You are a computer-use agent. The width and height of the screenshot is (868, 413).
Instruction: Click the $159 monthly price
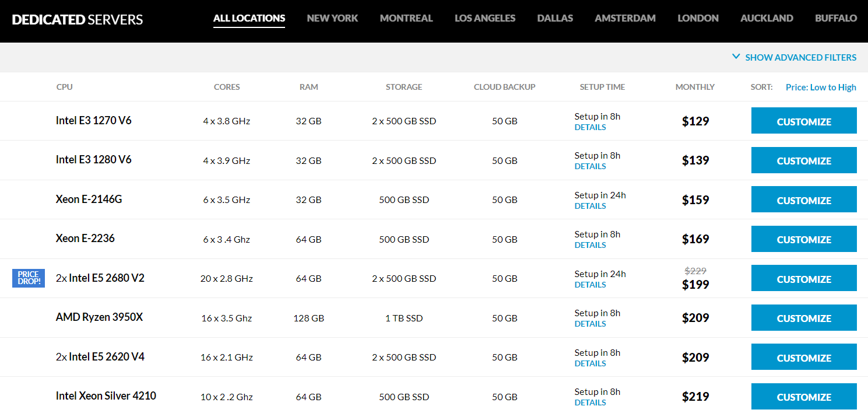[x=695, y=200]
